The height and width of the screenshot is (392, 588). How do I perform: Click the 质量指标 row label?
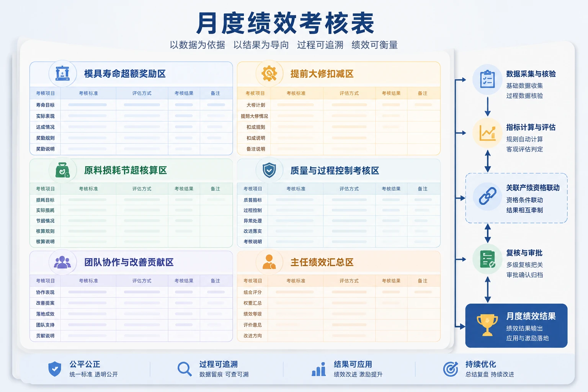pyautogui.click(x=253, y=200)
